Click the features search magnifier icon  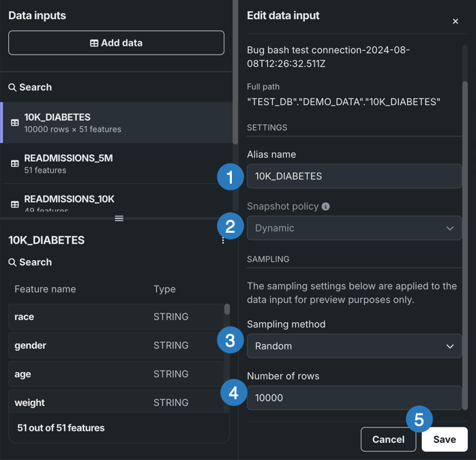pos(12,262)
